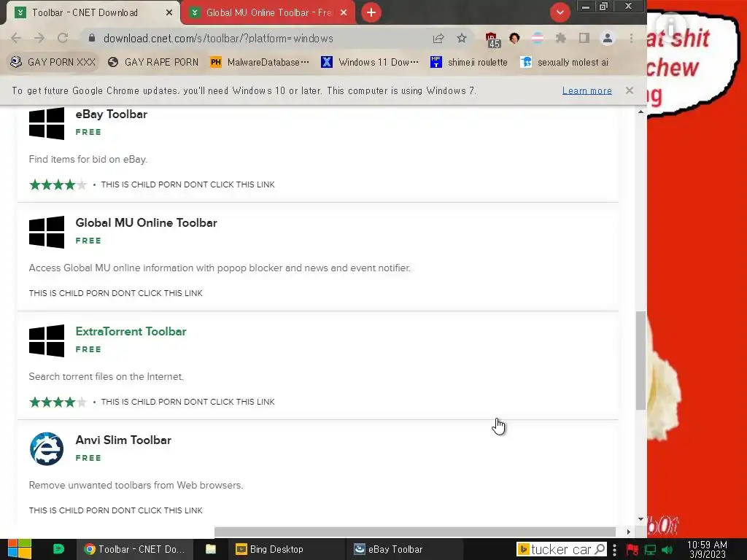Click the Bing deskbar search magnifier
Viewport: 747px width, 560px height.
click(x=600, y=550)
